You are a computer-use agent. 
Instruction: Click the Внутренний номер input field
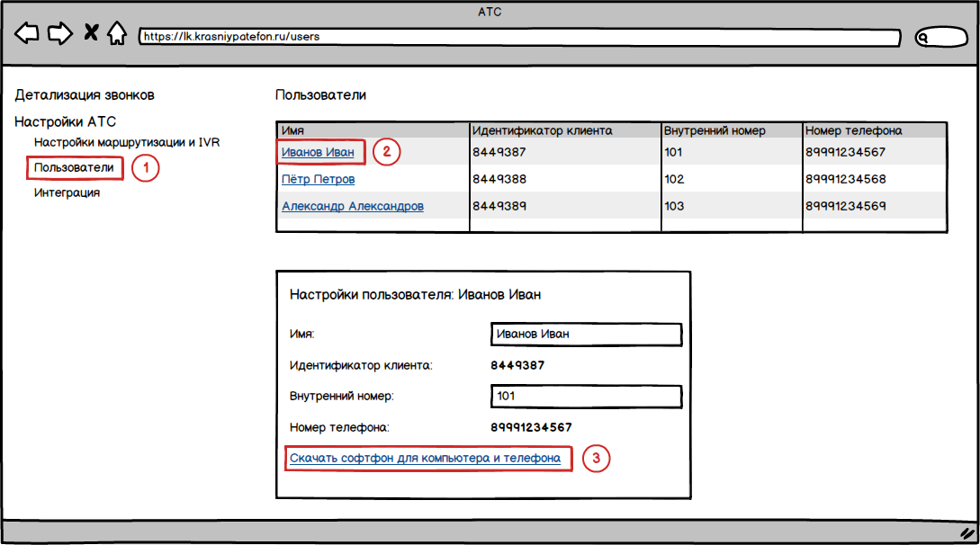coord(586,397)
